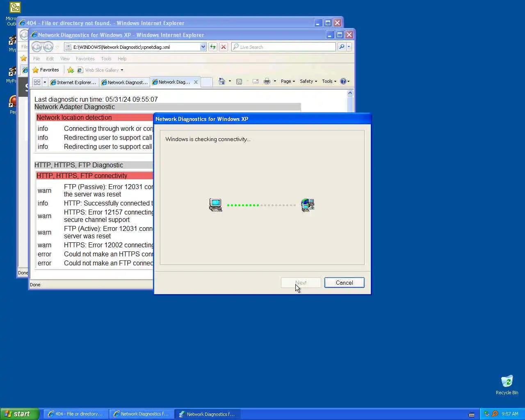The image size is (525, 420).
Task: Open the Safety command bar menu
Action: pyautogui.click(x=308, y=81)
